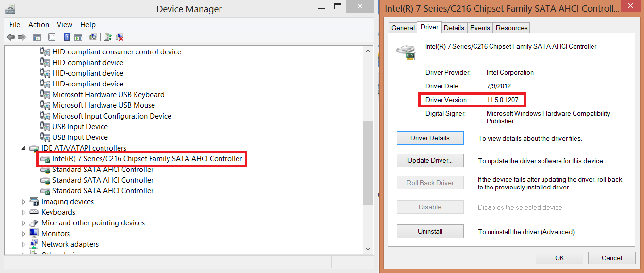Toggle the Show/Hide Console Tree toolbar icon

(x=36, y=37)
